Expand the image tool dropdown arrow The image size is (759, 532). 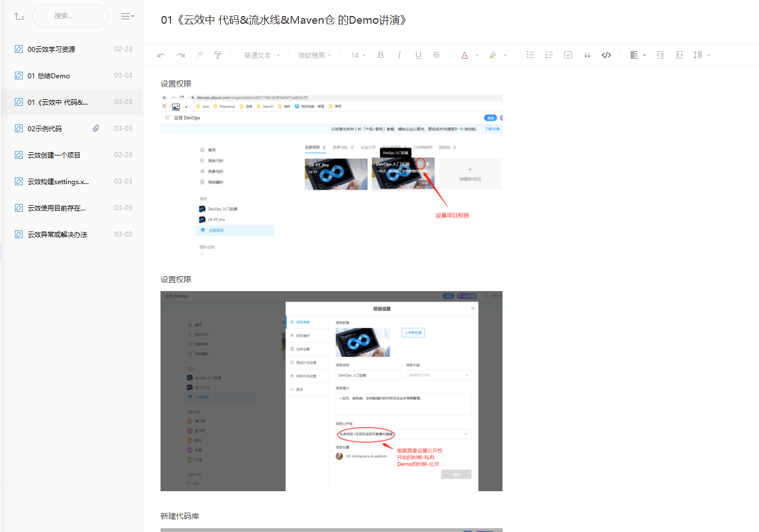186,107
